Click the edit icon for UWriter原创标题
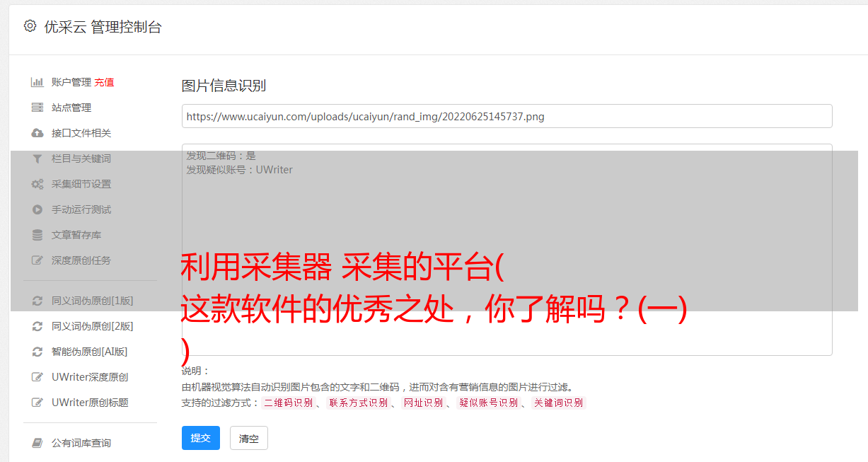This screenshot has height=462, width=868. [x=37, y=403]
